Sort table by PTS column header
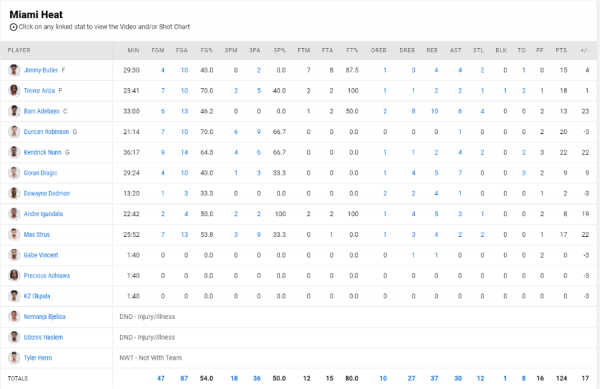 (x=561, y=50)
